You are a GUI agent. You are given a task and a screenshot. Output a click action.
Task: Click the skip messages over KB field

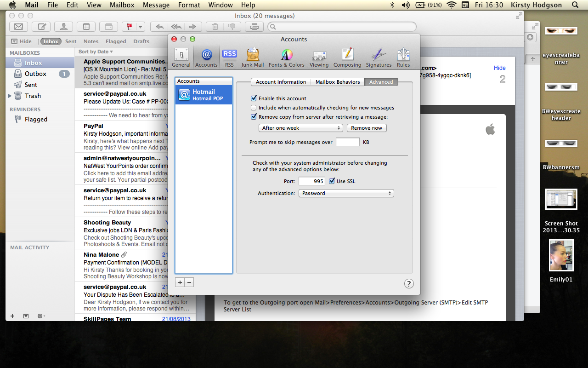coord(348,142)
